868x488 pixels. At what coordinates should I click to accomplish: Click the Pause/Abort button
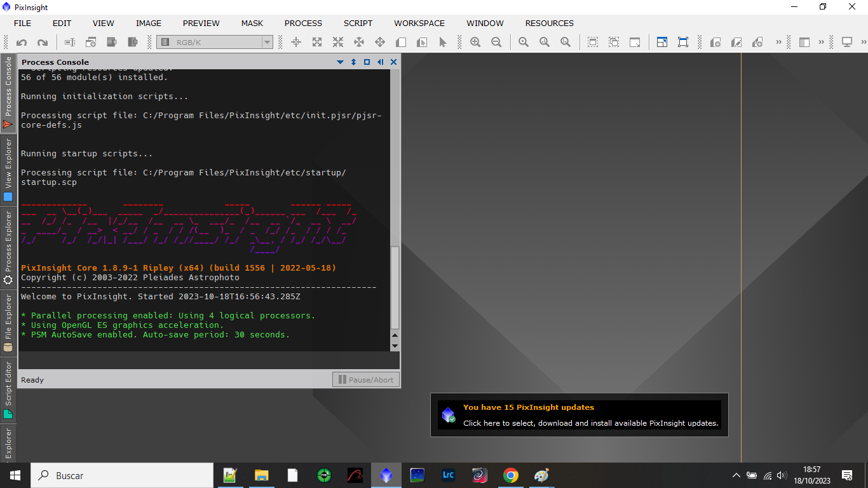tap(366, 379)
